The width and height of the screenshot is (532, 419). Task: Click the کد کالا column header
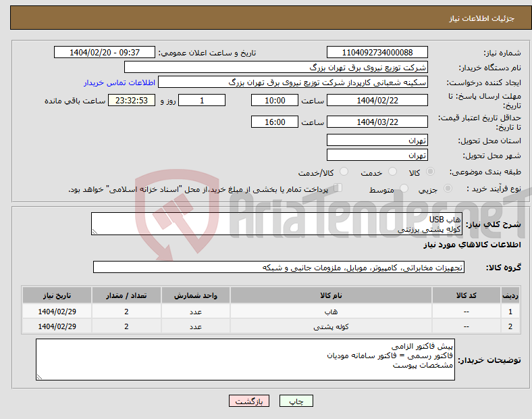pos(467,295)
